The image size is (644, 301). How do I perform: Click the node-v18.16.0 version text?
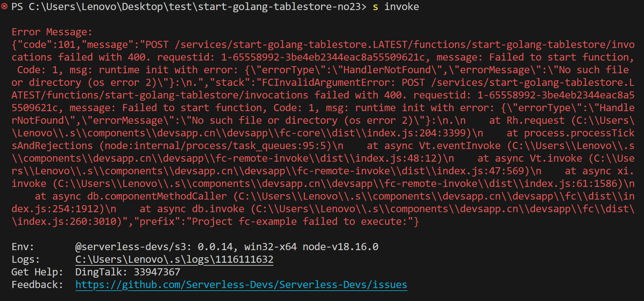coord(340,247)
